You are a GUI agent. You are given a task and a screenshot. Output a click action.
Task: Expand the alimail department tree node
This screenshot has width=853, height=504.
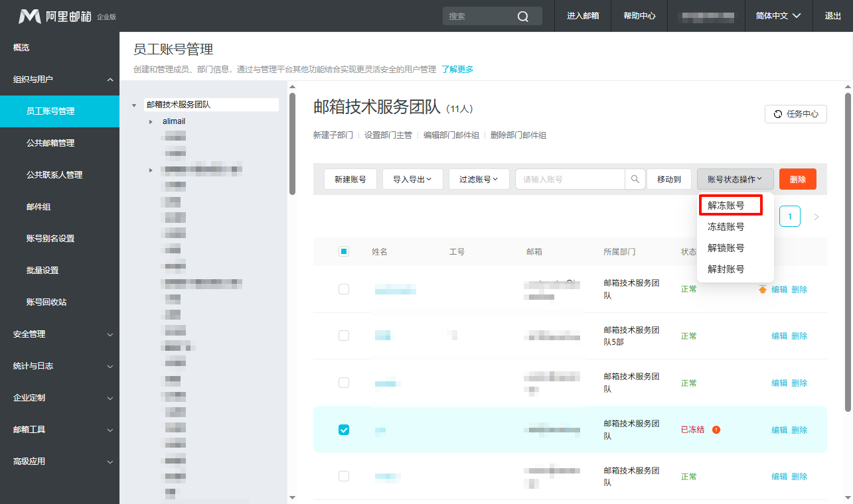[151, 122]
